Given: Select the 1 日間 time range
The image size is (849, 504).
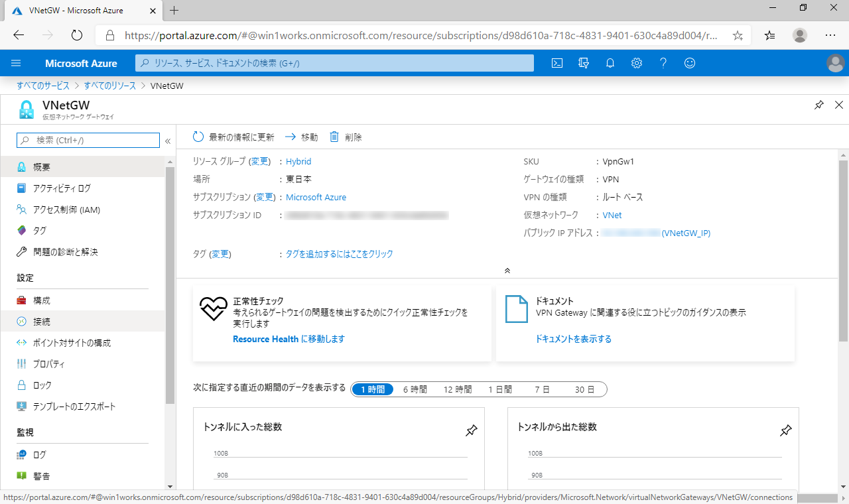Looking at the screenshot, I should (500, 389).
